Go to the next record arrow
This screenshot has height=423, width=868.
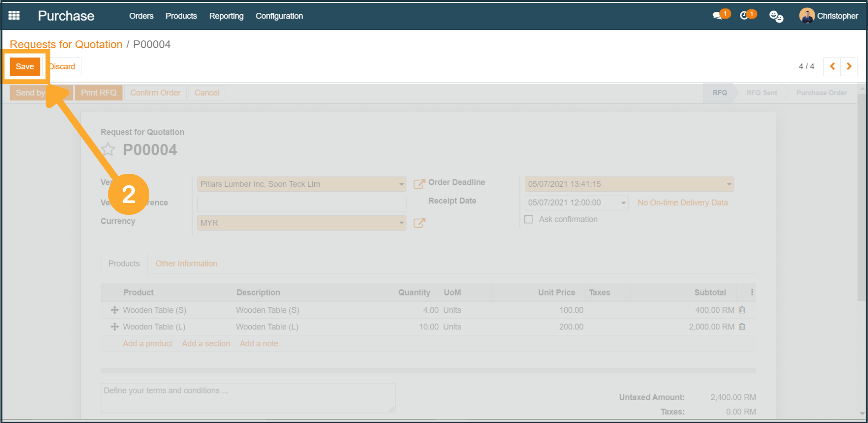coord(849,67)
